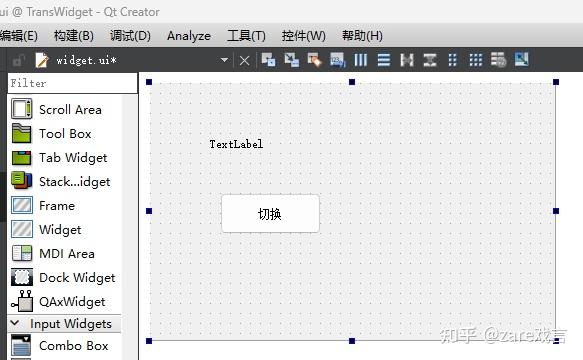Select the Combo Box widget icon

click(x=21, y=345)
